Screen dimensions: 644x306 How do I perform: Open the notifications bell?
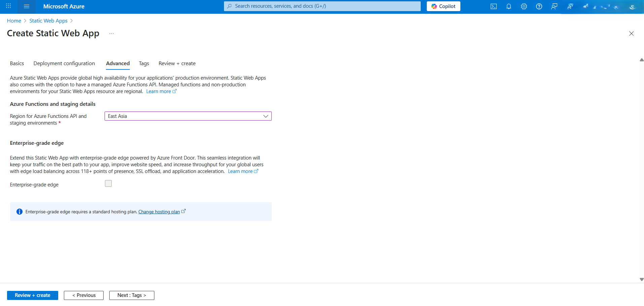click(x=508, y=6)
